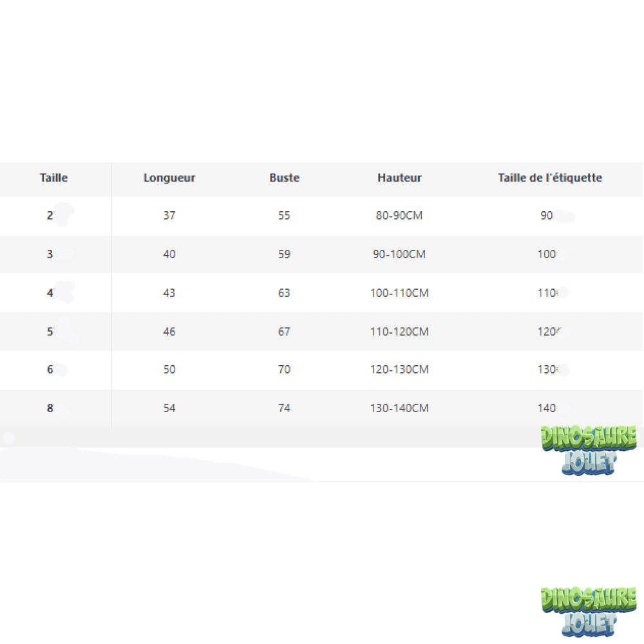
Task: Click Longueur value 40
Action: click(169, 254)
